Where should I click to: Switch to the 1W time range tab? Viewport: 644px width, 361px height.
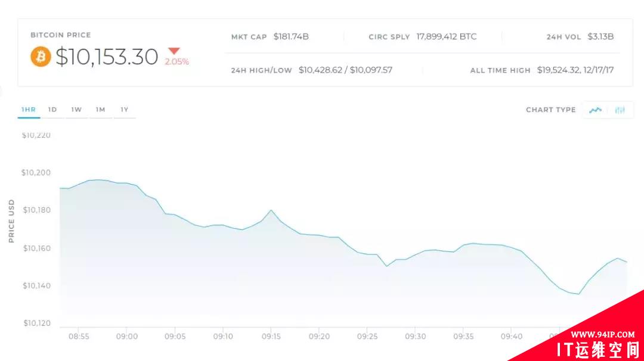(76, 110)
